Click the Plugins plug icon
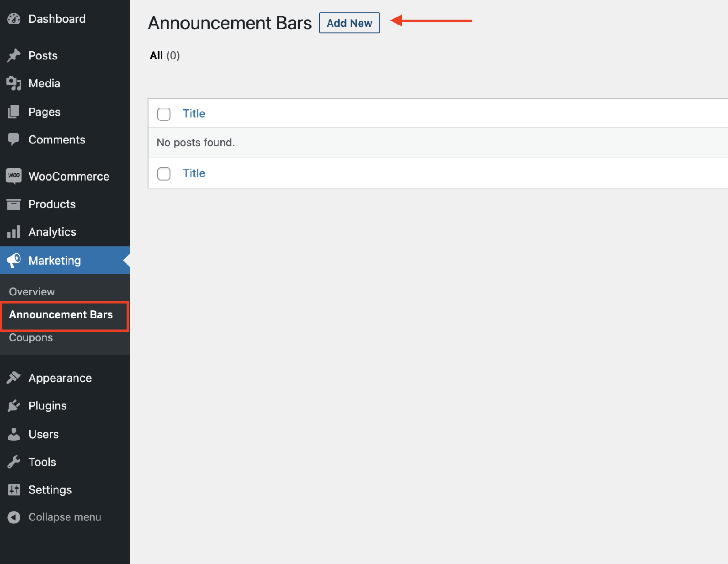 coord(14,405)
